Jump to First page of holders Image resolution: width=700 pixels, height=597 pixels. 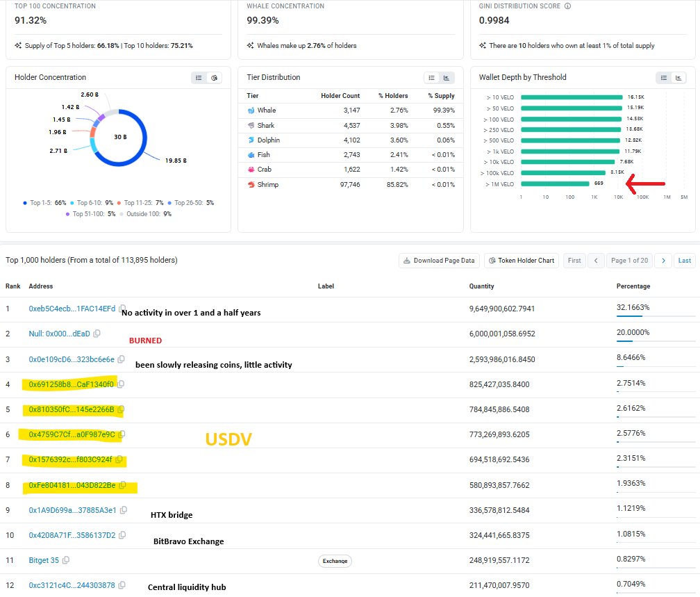574,261
